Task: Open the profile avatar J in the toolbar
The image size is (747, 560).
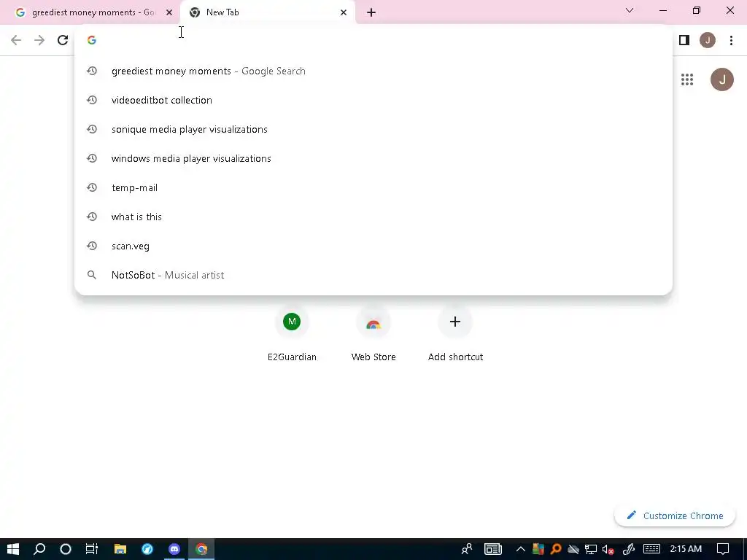Action: pos(708,41)
